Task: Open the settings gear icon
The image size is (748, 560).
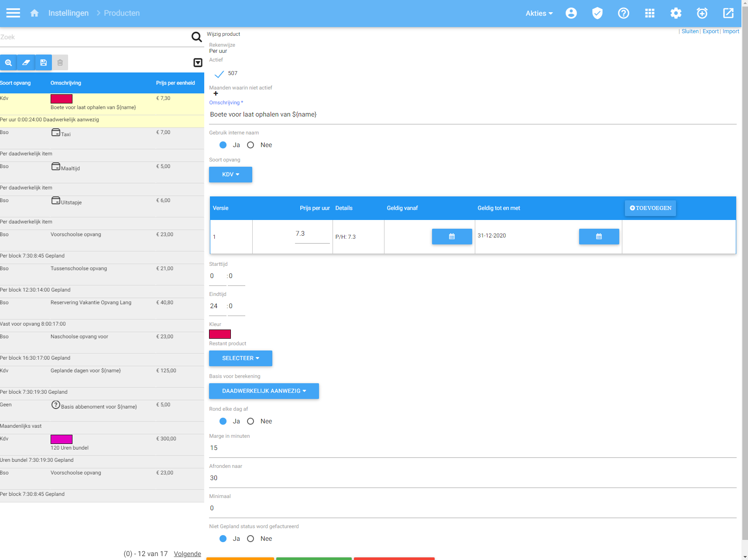Action: pyautogui.click(x=676, y=13)
